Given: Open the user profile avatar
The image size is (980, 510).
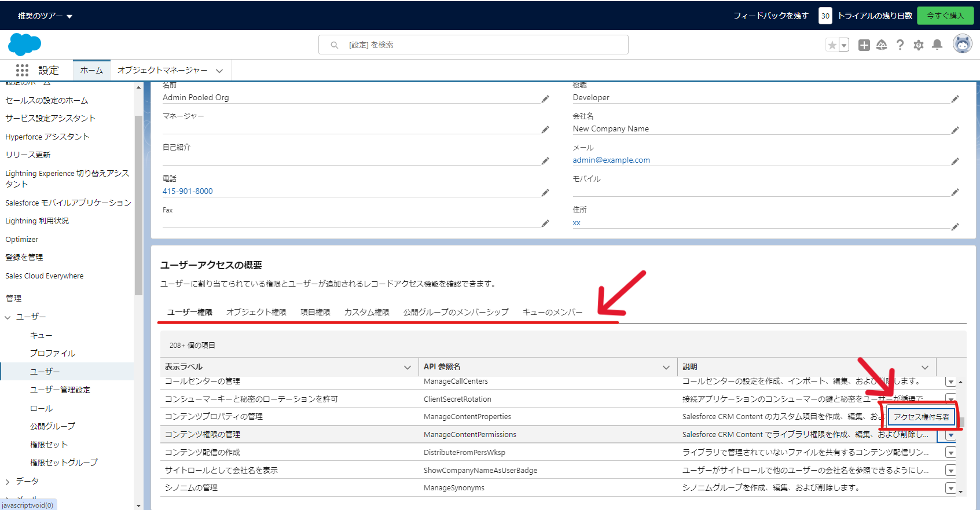Looking at the screenshot, I should pyautogui.click(x=963, y=44).
